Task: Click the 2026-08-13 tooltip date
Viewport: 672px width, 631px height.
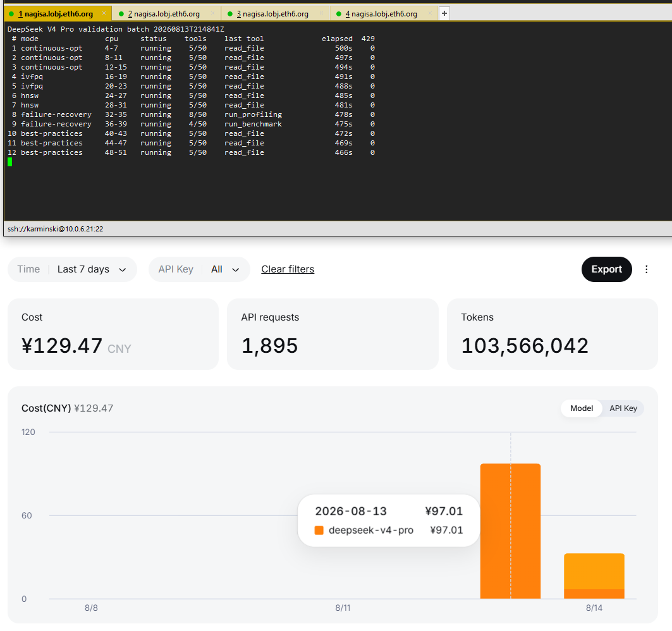Action: (351, 511)
